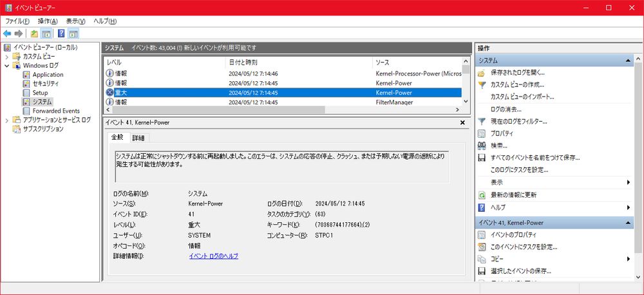Click the すべてのイベントを名前をつけて保存 disk icon

482,158
